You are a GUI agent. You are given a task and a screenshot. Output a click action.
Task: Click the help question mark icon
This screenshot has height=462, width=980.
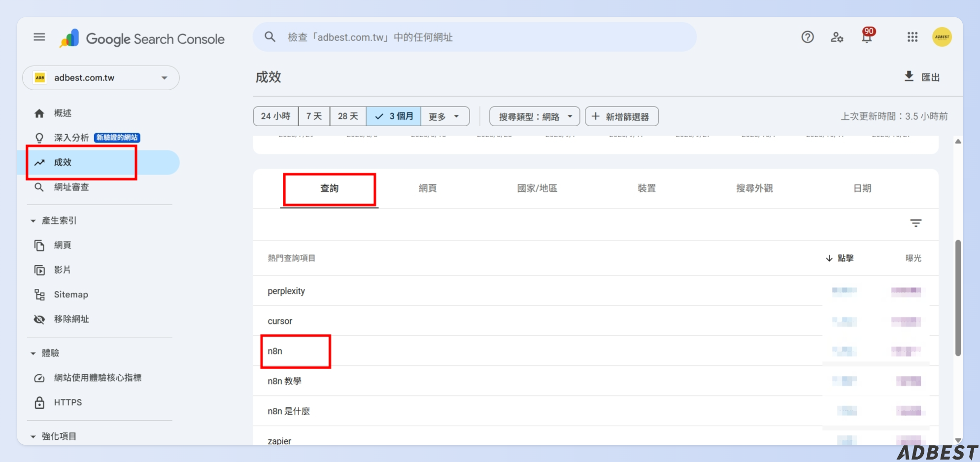tap(807, 37)
